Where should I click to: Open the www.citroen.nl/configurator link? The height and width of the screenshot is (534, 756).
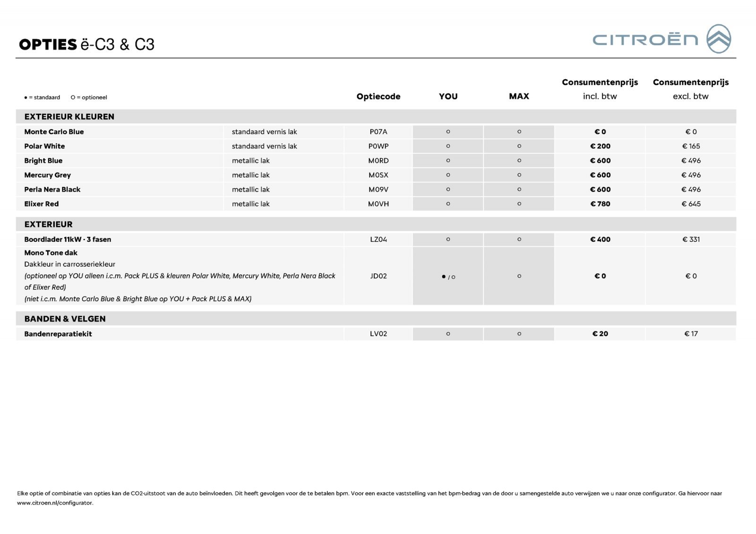click(55, 503)
